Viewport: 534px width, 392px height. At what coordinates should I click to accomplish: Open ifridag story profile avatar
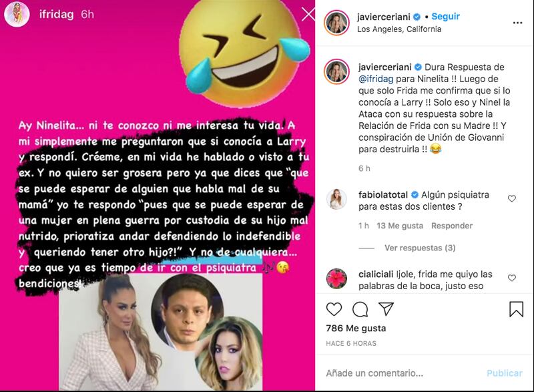click(x=17, y=15)
